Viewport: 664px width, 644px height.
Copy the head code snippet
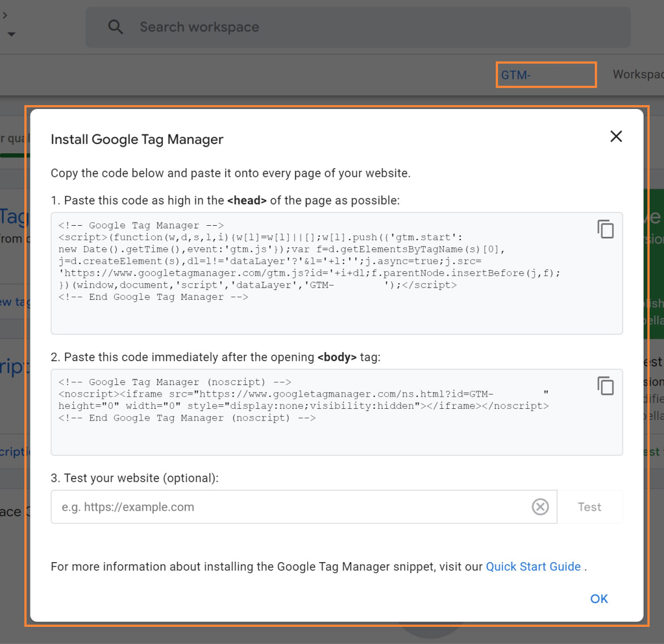[x=605, y=229]
